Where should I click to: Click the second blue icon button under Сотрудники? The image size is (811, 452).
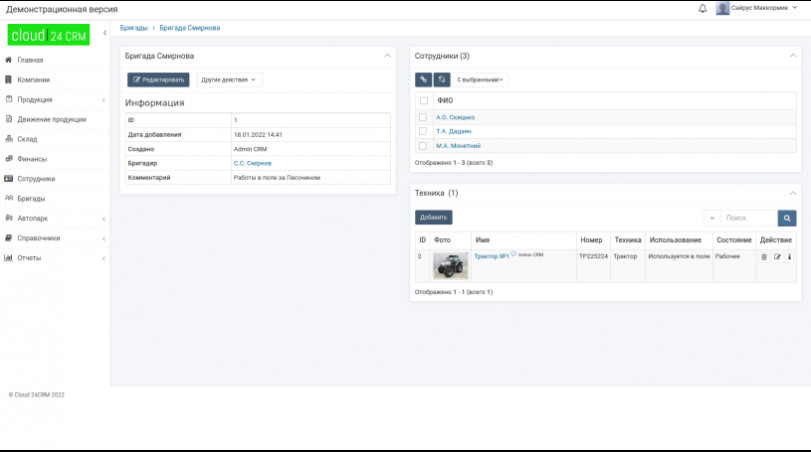coord(441,79)
